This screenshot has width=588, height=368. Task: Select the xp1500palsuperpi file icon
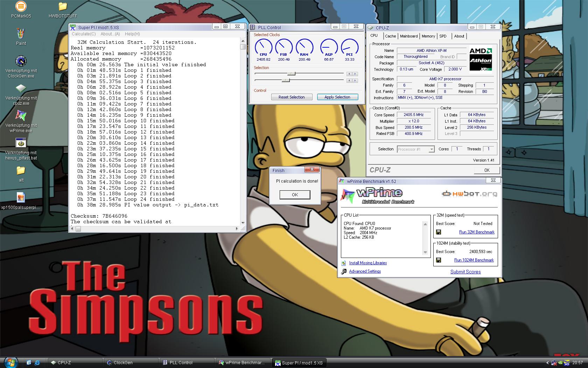pyautogui.click(x=21, y=198)
